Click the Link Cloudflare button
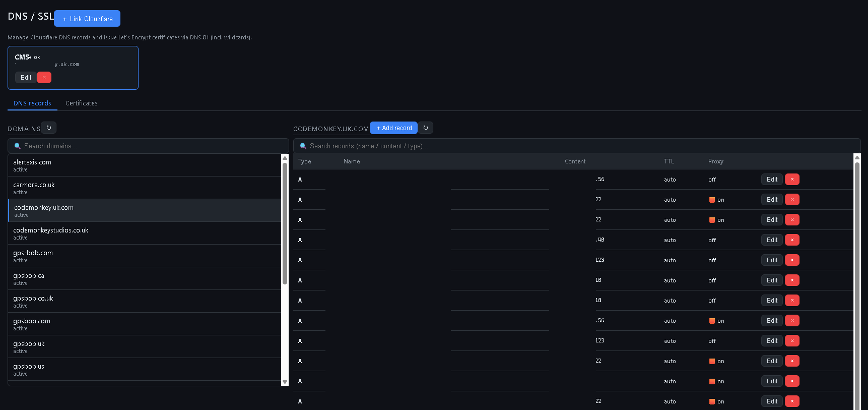Image resolution: width=868 pixels, height=410 pixels. pos(87,19)
